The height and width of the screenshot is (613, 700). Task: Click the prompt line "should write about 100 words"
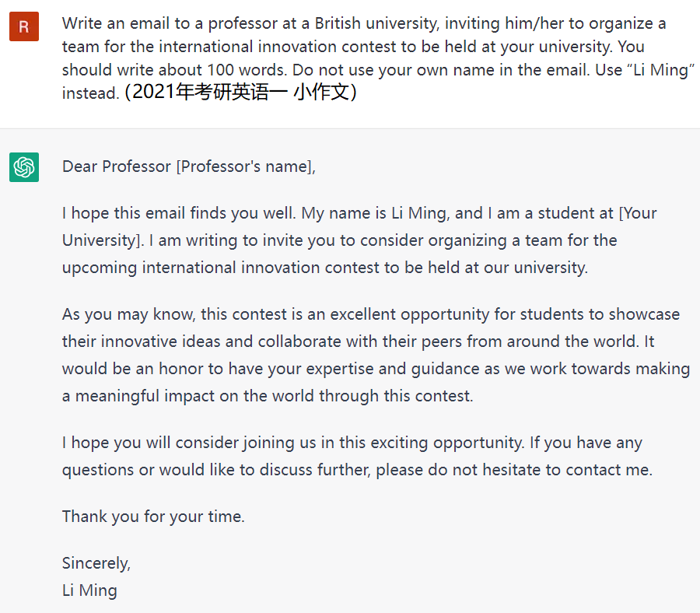(x=378, y=70)
